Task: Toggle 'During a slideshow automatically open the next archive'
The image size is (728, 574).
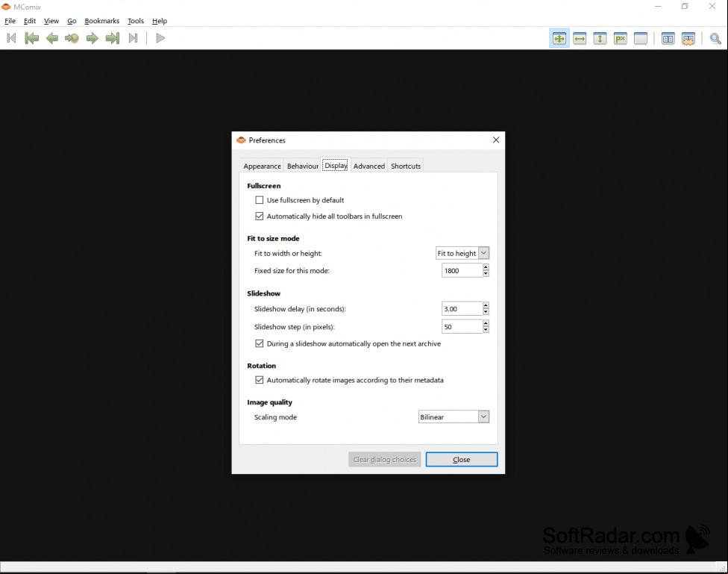Action: 259,343
